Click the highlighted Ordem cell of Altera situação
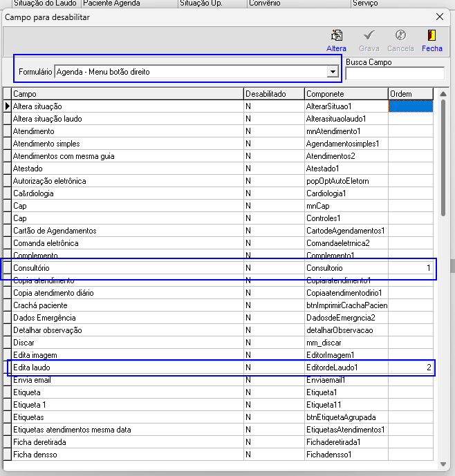Viewport: 455px width, 476px height. click(411, 106)
